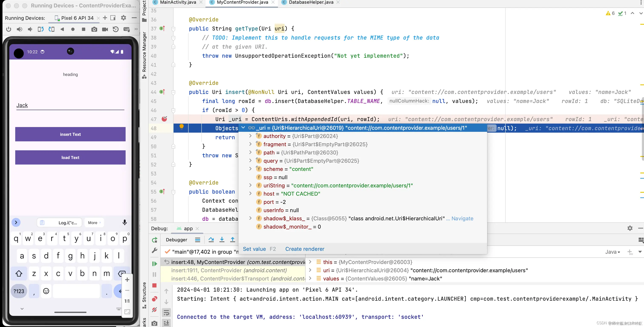The image size is (644, 327).
Task: Stop the debug session with red square
Action: click(154, 285)
